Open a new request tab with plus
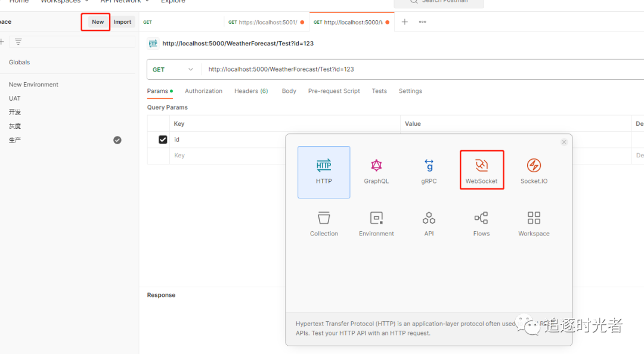 point(404,22)
